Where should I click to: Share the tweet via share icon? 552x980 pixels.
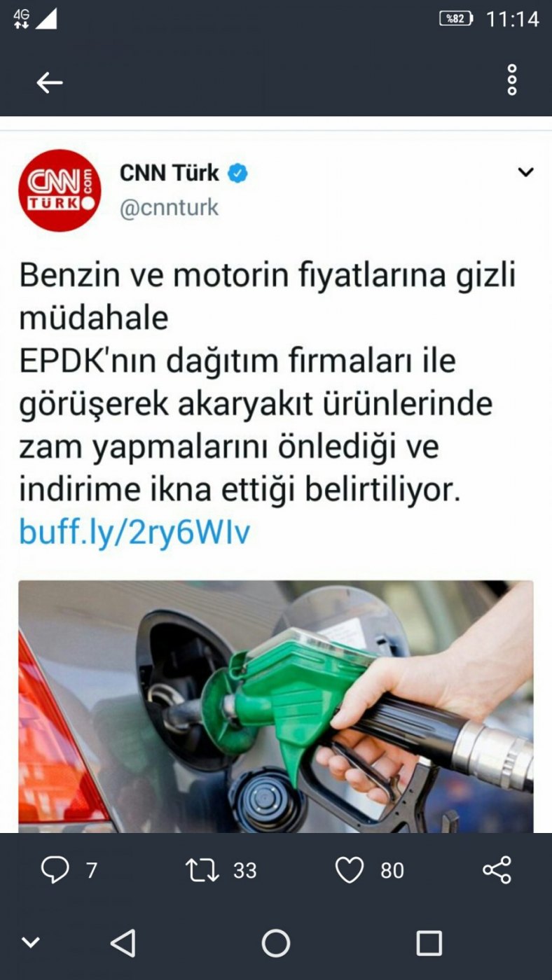(x=497, y=870)
